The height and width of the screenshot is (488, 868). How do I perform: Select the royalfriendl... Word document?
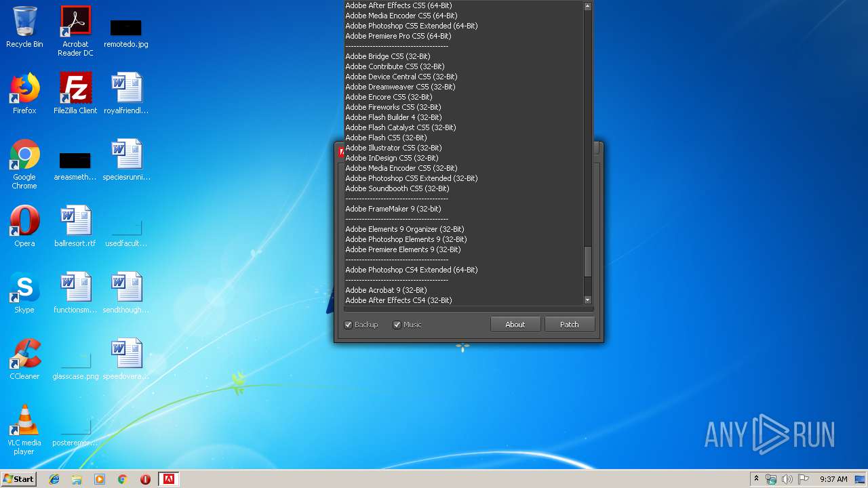(x=125, y=94)
